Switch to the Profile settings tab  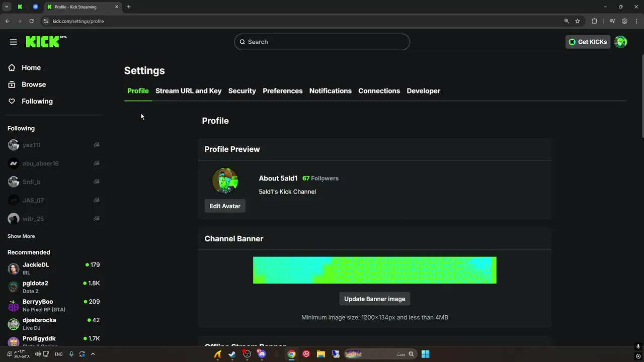point(138,91)
